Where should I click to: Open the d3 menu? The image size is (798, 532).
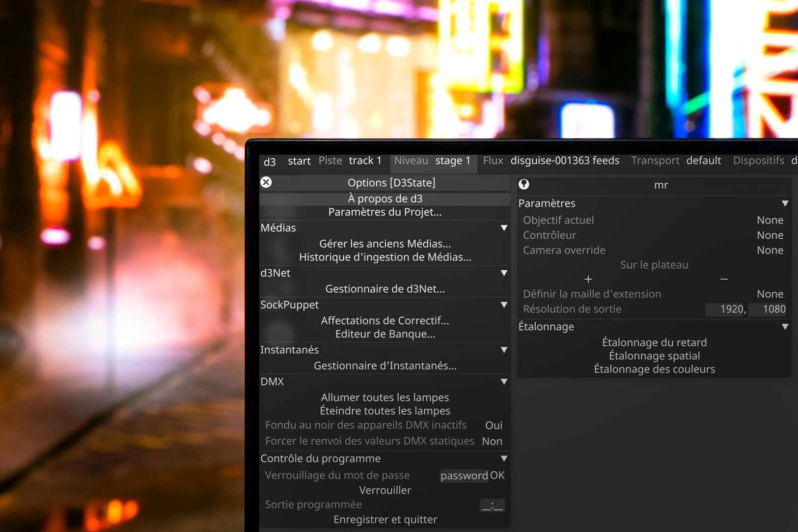point(270,161)
